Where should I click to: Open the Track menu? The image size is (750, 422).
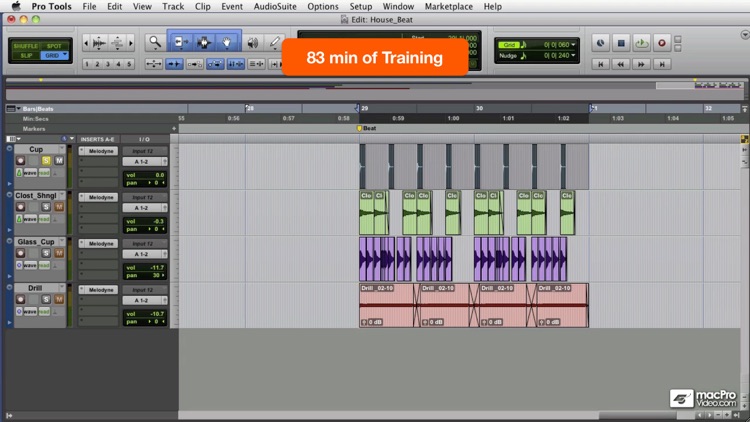coord(173,6)
